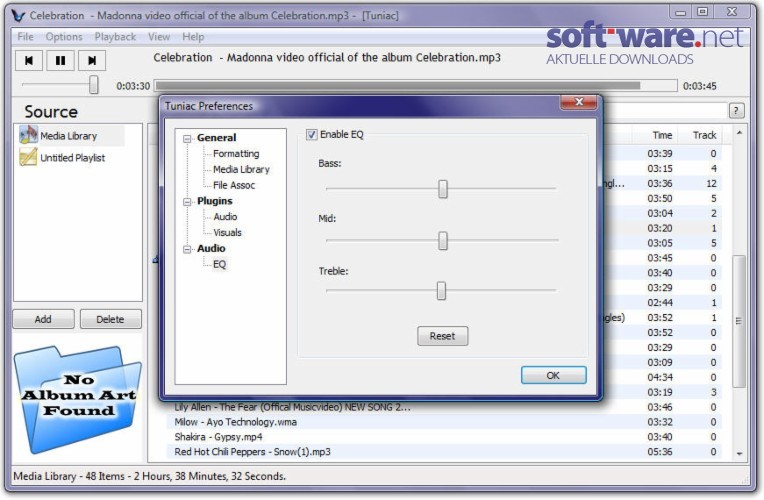Open the Options menu

64,37
